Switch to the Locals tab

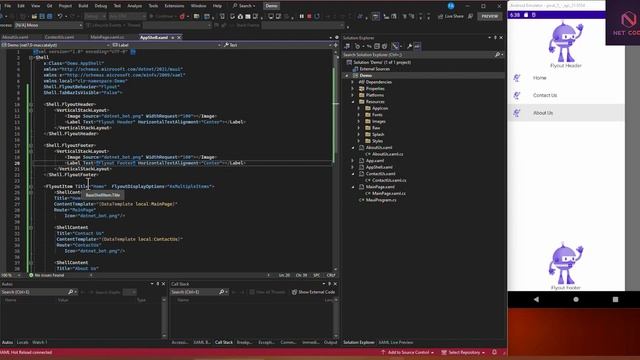click(x=22, y=342)
